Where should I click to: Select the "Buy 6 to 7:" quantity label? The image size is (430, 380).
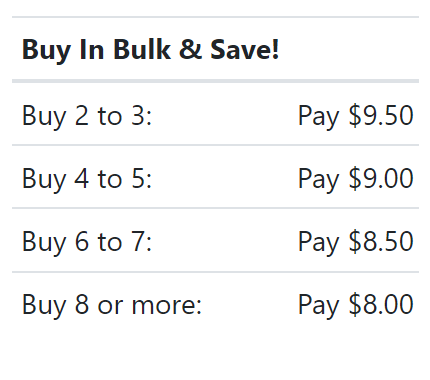tap(87, 242)
